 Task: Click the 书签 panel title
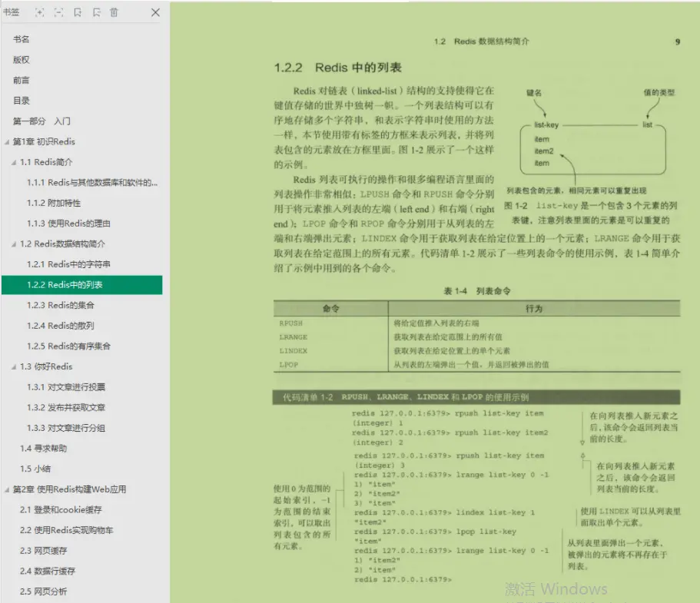(12, 12)
